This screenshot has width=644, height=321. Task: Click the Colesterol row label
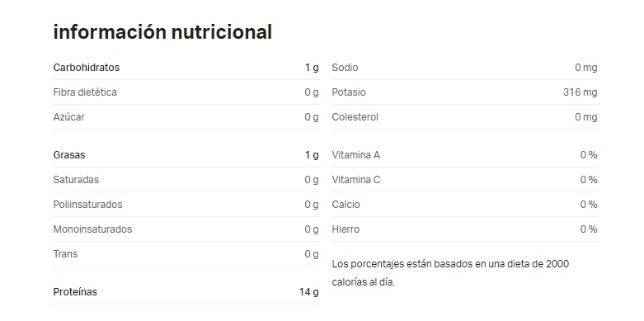355,116
